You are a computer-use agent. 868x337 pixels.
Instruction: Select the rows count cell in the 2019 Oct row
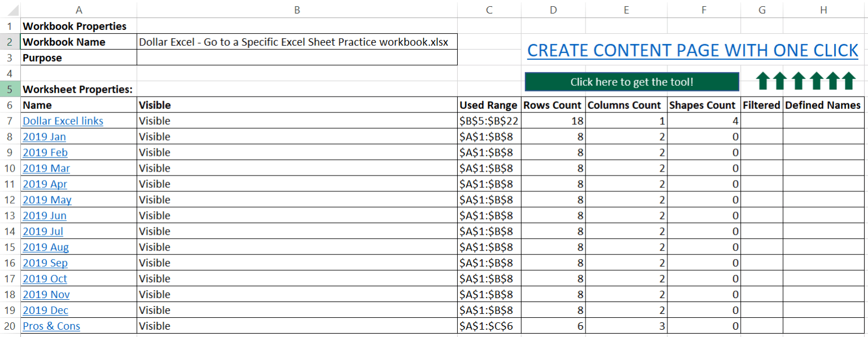tap(553, 279)
